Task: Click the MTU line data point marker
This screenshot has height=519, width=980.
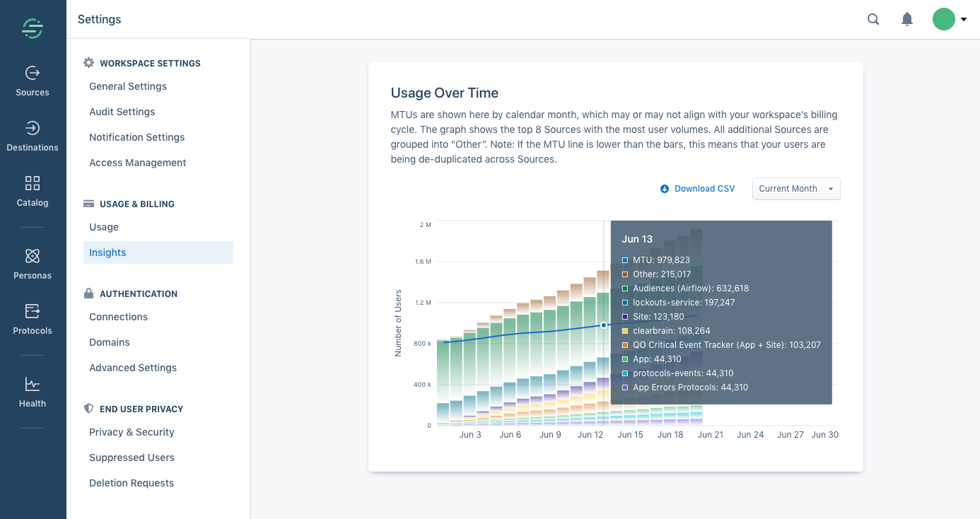Action: click(x=604, y=325)
